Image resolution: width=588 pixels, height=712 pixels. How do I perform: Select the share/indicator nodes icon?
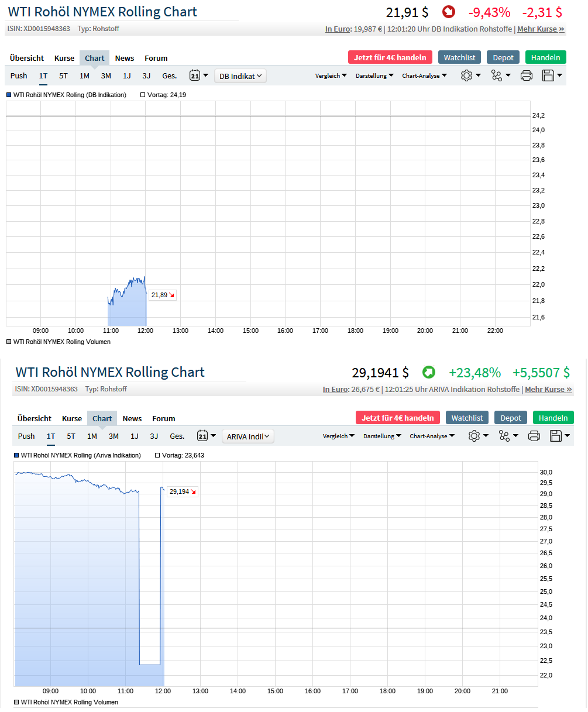coord(497,75)
